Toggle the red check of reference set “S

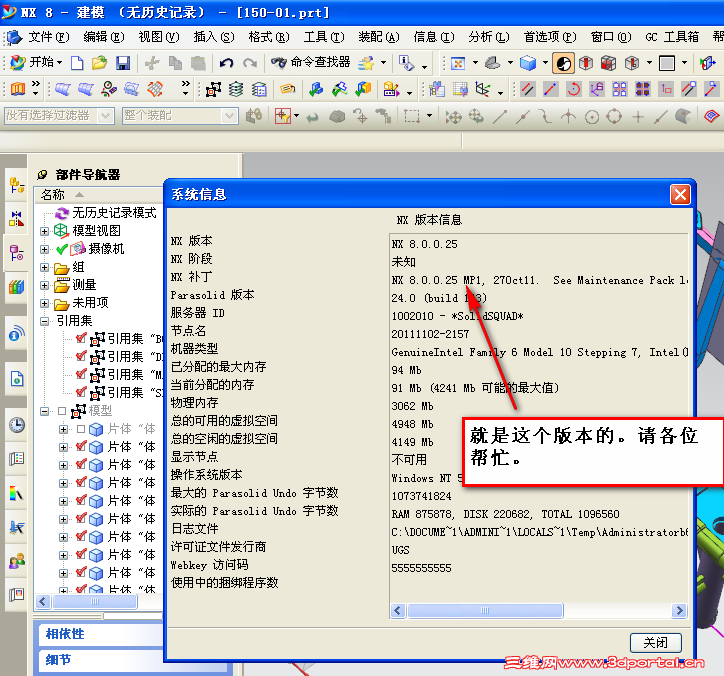click(x=81, y=392)
